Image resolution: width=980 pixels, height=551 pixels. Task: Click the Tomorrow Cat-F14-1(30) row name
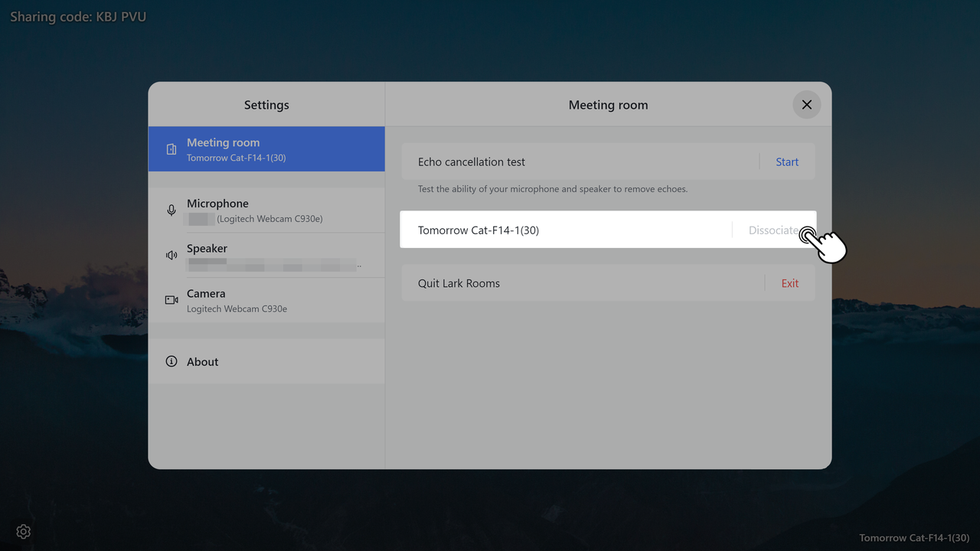coord(479,230)
